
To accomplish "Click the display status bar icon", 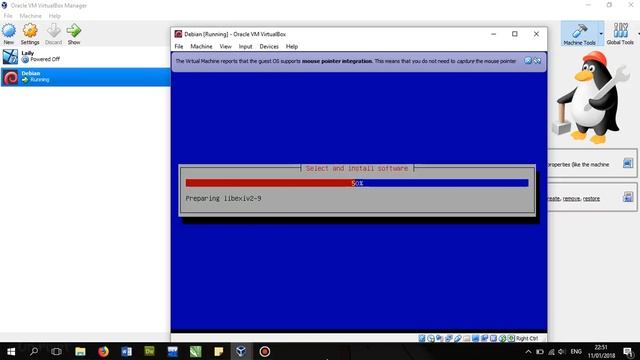I will point(476,338).
